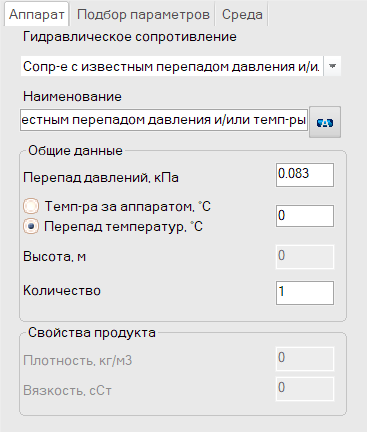Click the Наименование text field
The width and height of the screenshot is (367, 432).
(x=164, y=120)
